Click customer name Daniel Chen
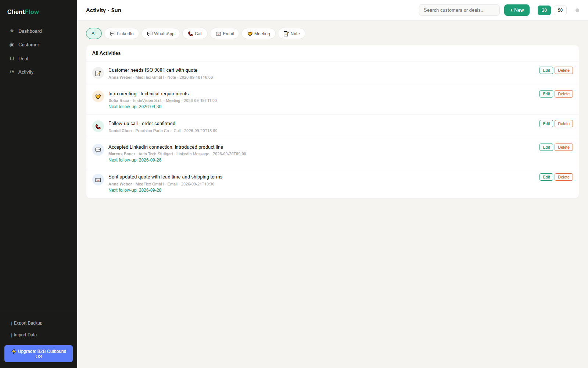 point(120,131)
